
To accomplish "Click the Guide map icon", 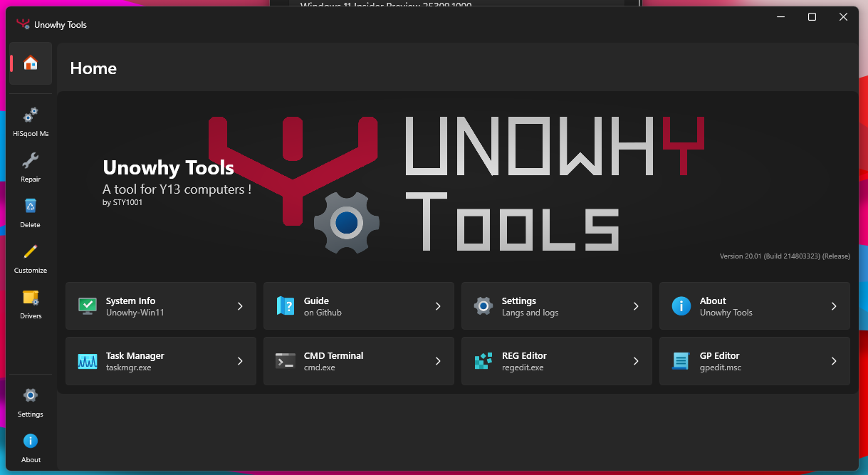I will click(x=285, y=306).
